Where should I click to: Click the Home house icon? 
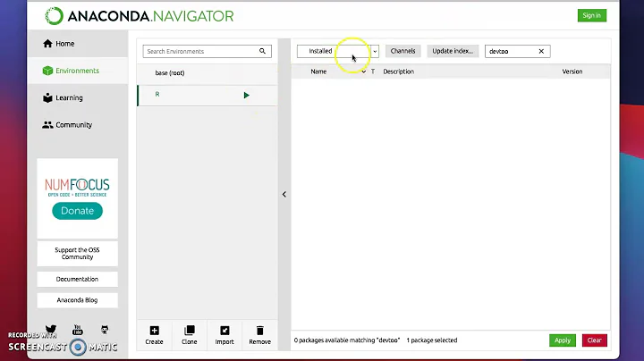(x=47, y=44)
